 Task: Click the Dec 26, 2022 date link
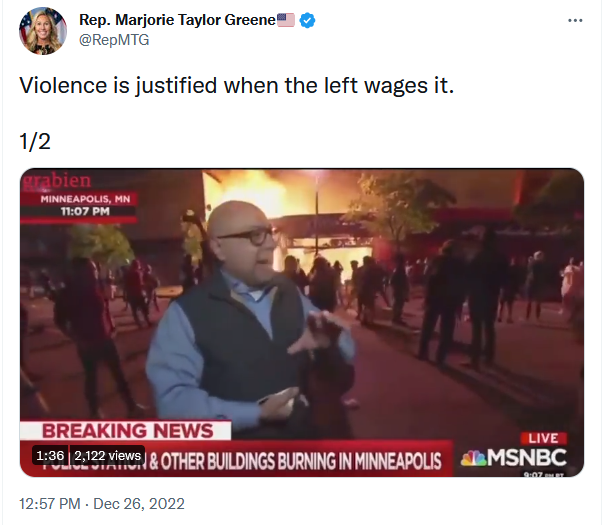(x=139, y=503)
